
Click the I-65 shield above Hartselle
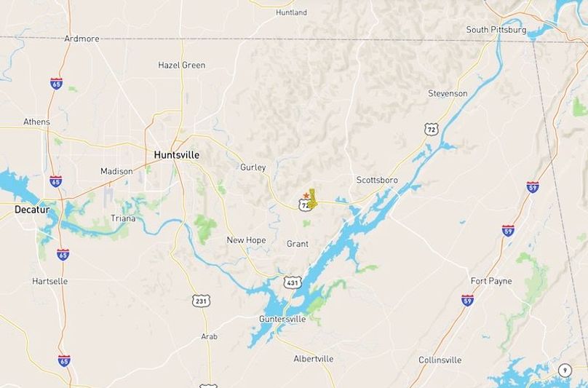pos(63,254)
